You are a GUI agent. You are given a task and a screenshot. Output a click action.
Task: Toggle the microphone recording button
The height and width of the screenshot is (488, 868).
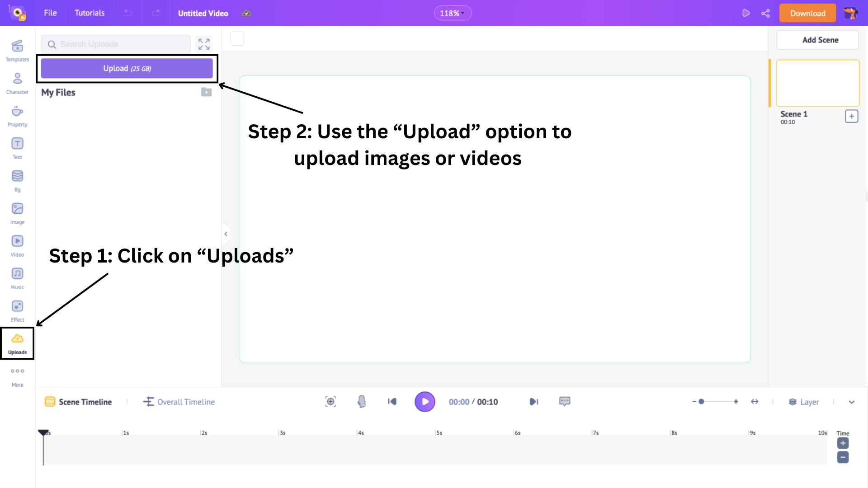361,402
